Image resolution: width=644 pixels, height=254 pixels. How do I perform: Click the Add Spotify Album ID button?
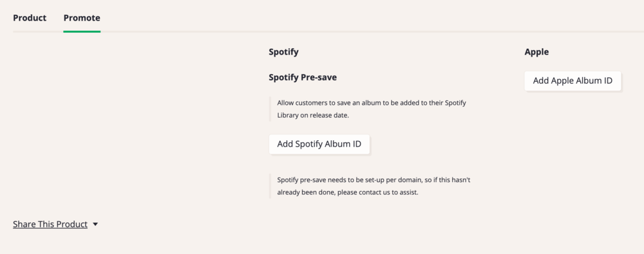[x=319, y=144]
